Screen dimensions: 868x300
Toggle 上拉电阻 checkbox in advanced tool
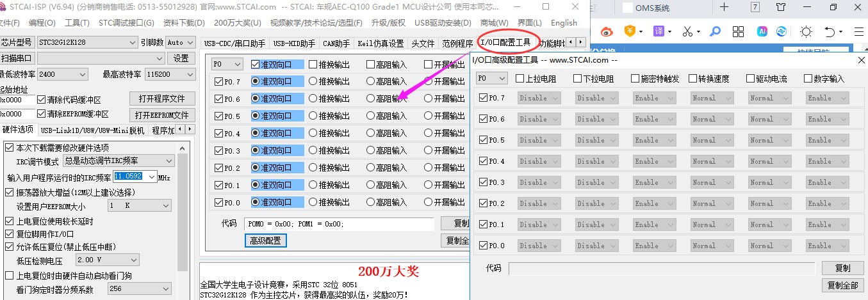click(520, 79)
